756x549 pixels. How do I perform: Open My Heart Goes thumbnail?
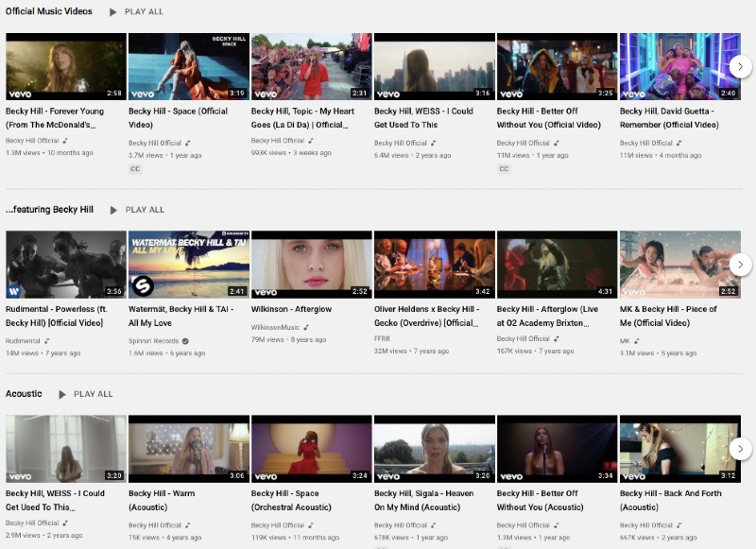coord(312,66)
